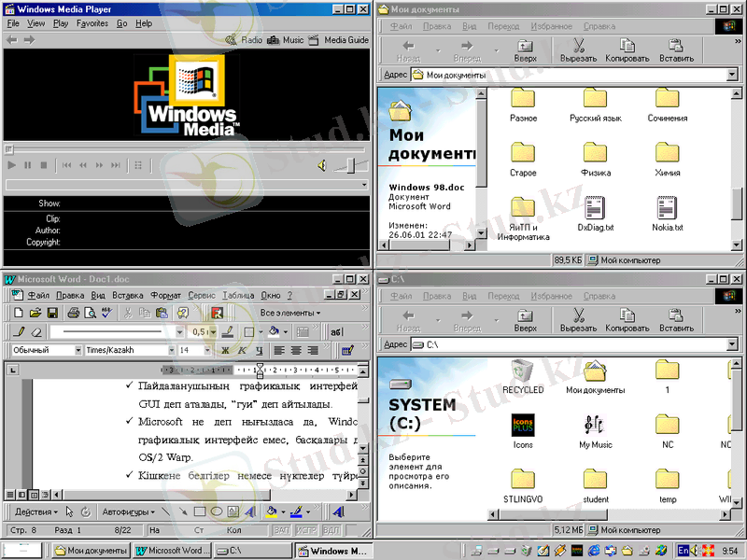747x560 pixels.
Task: Click Save icon in Word toolbar
Action: point(52,313)
